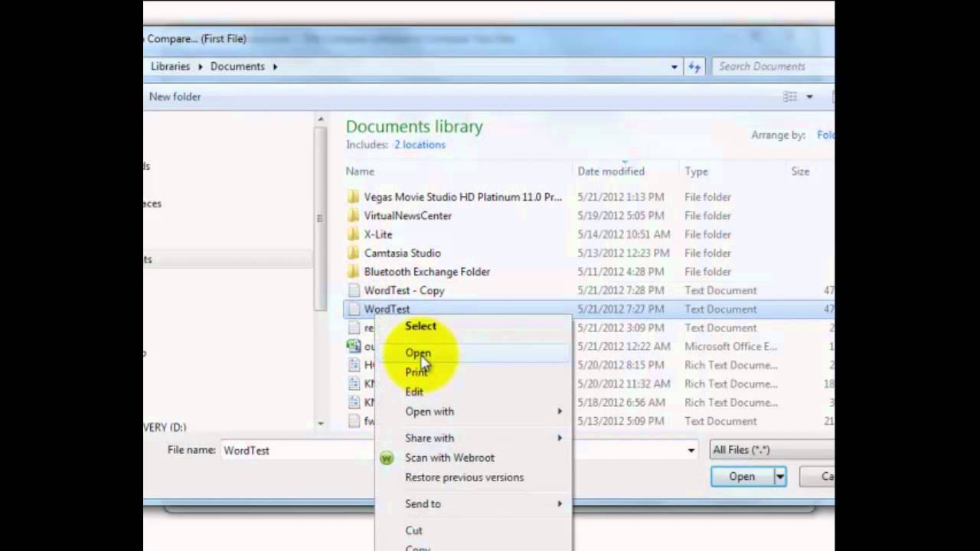This screenshot has width=980, height=551.
Task: Click Libraries in the address breadcrumb
Action: (170, 67)
